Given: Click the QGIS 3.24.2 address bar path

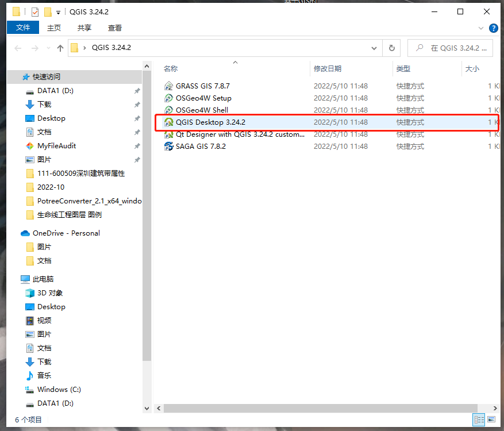Looking at the screenshot, I should point(111,48).
